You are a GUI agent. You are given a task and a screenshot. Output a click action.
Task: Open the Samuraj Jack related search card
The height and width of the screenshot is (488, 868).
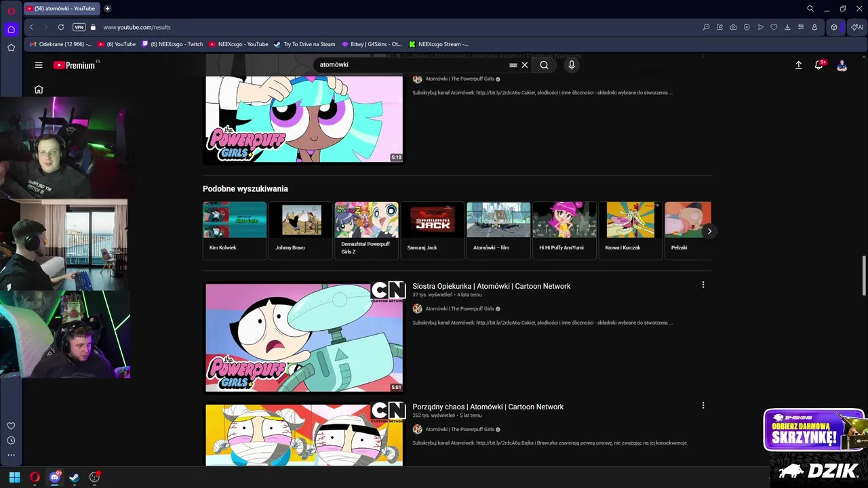click(x=432, y=230)
